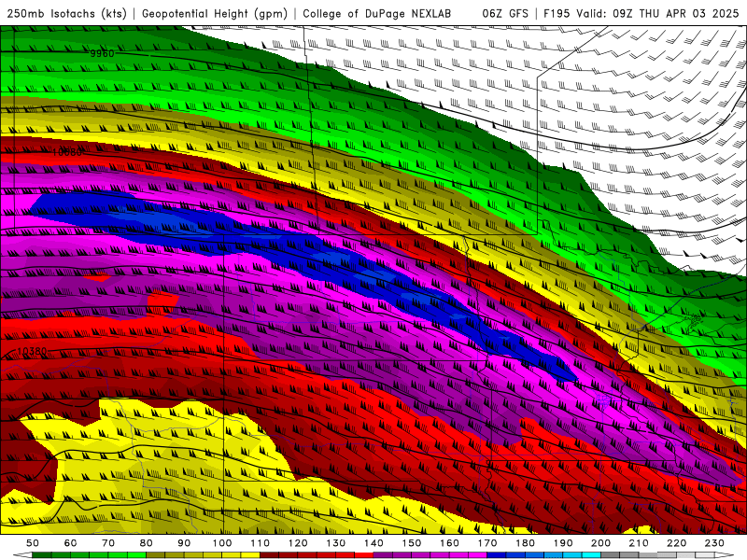Viewport: 747px width, 560px height.
Task: Click the 110 value on the color scale
Action: pos(261,543)
